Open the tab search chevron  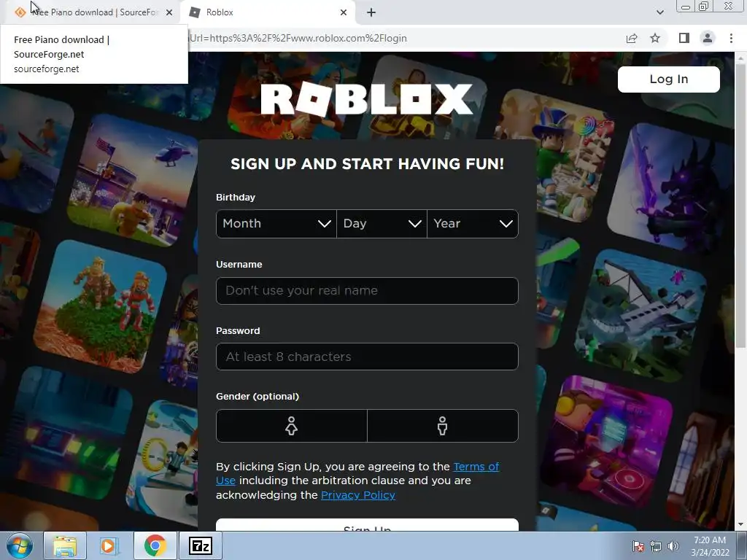tap(659, 12)
